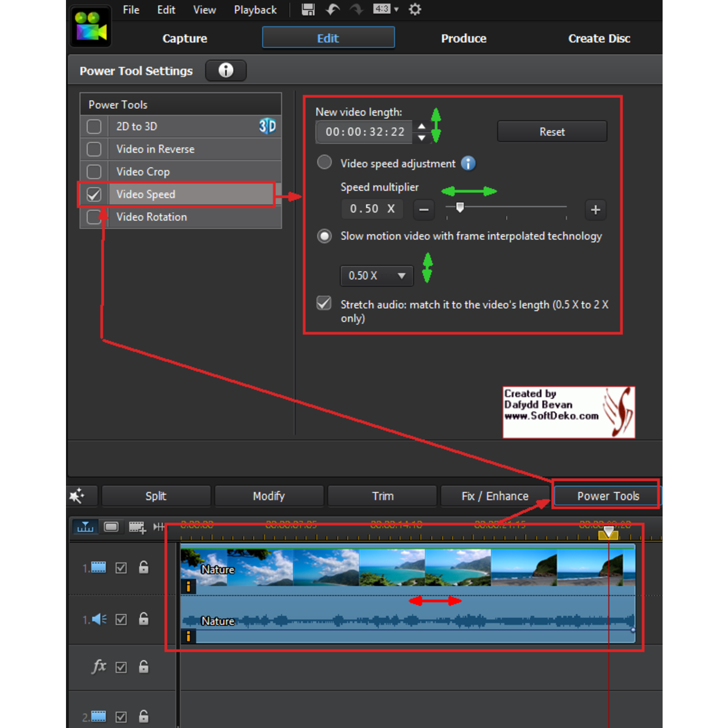Switch to the Produce tab
This screenshot has height=728, width=728.
pyautogui.click(x=464, y=38)
